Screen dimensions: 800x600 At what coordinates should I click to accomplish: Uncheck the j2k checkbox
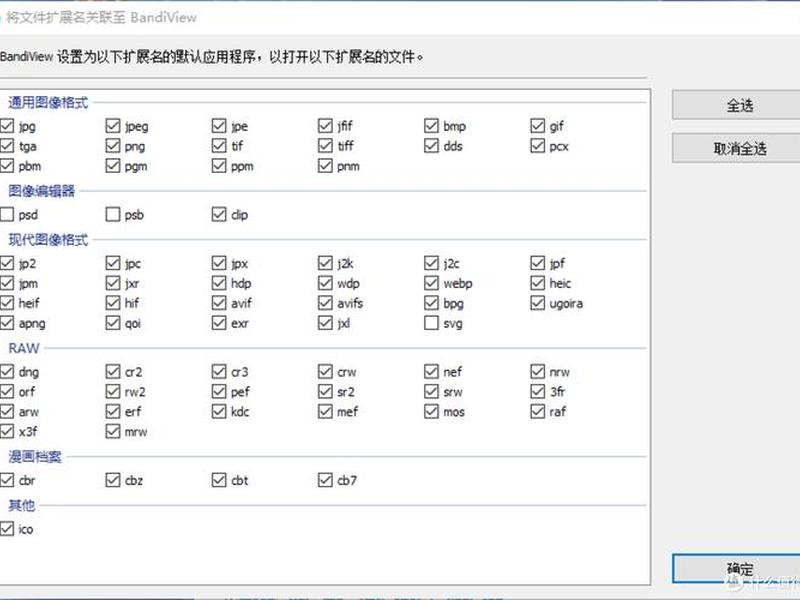pyautogui.click(x=325, y=263)
